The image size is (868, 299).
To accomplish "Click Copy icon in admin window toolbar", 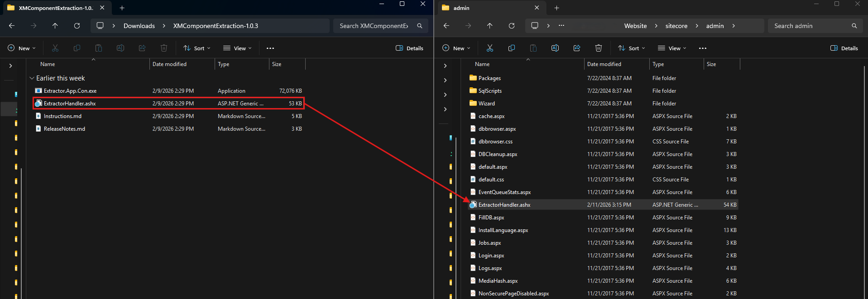I will [x=512, y=48].
